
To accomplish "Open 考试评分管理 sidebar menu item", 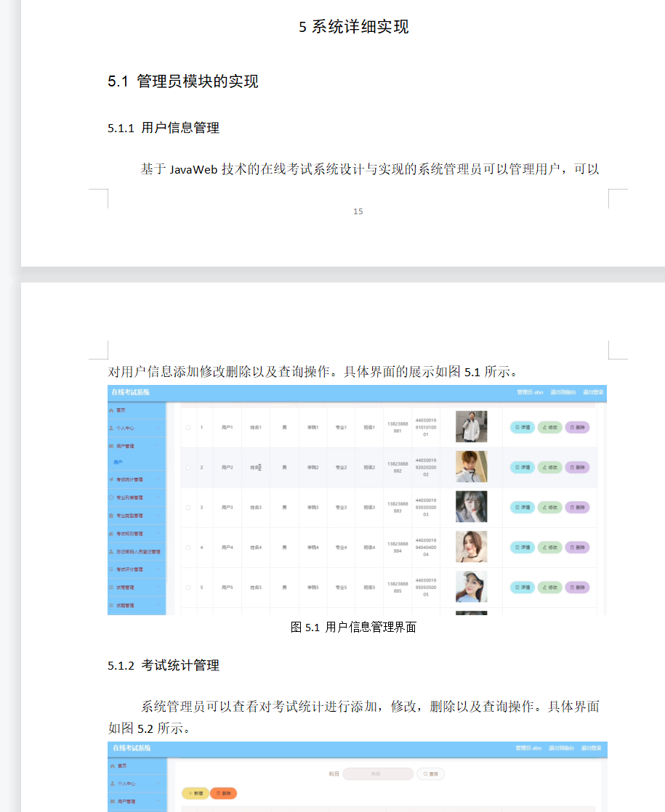I will [x=136, y=569].
